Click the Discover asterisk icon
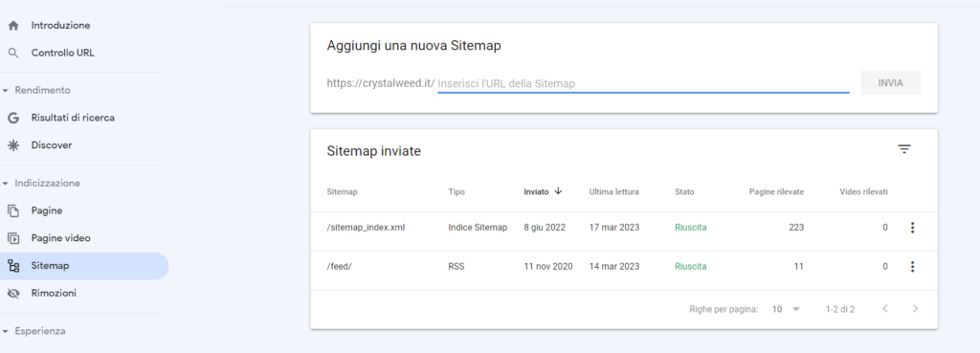980x353 pixels. (x=13, y=145)
